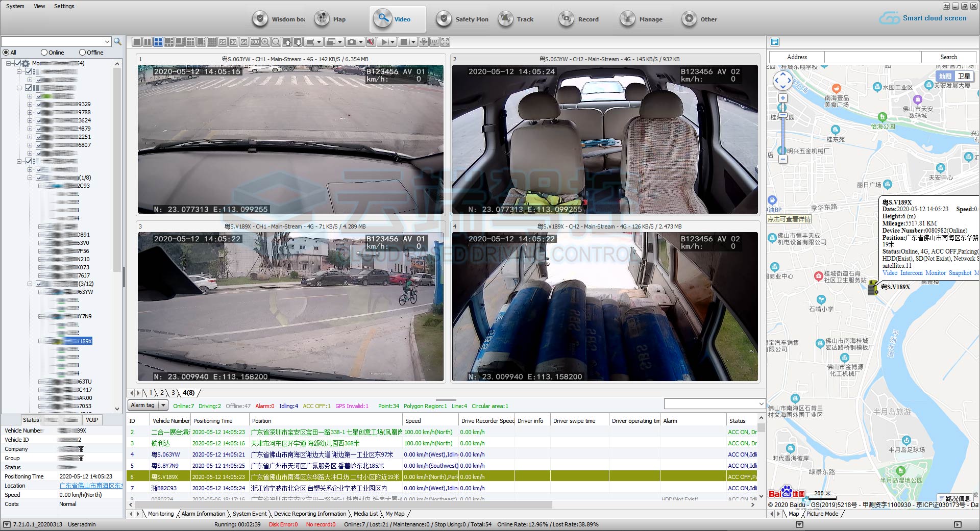This screenshot has height=531, width=980.
Task: Click the monitor display icon in toolbar
Action: coord(434,42)
